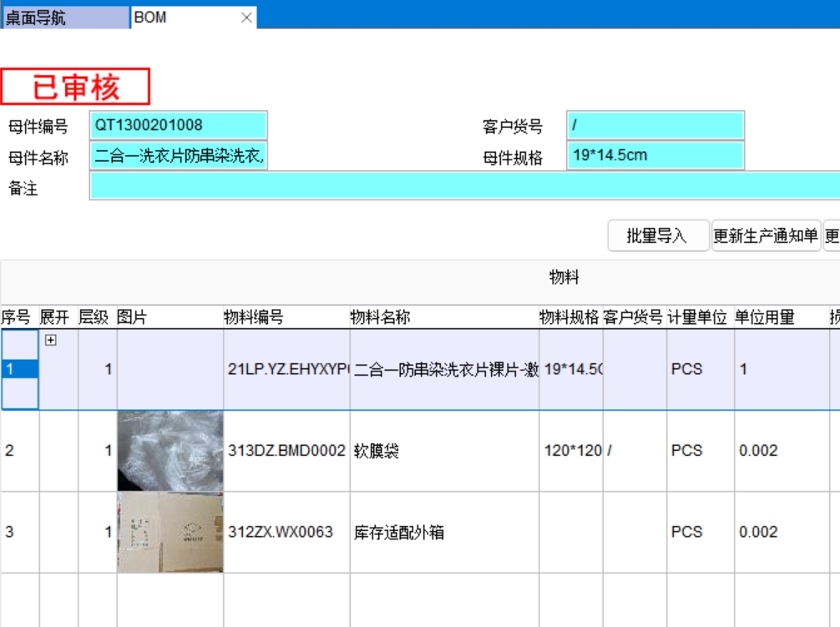Click the 计量单位 column header
Screen dimensions: 840x627
[x=698, y=317]
